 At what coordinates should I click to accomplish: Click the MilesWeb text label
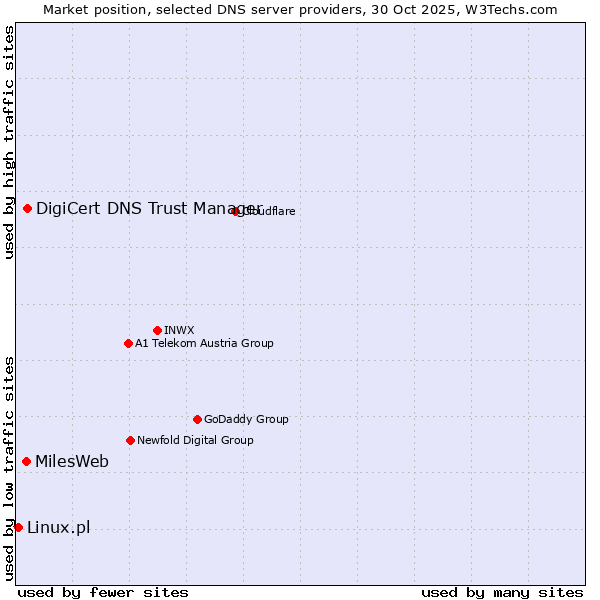72,461
